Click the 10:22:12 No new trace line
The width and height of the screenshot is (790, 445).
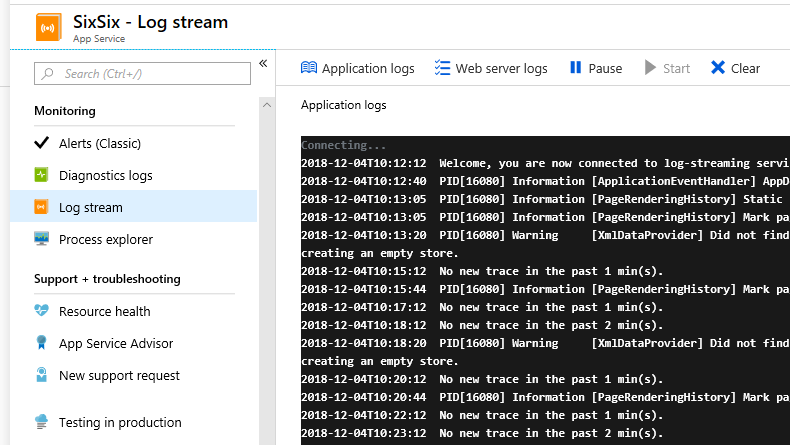[482, 415]
